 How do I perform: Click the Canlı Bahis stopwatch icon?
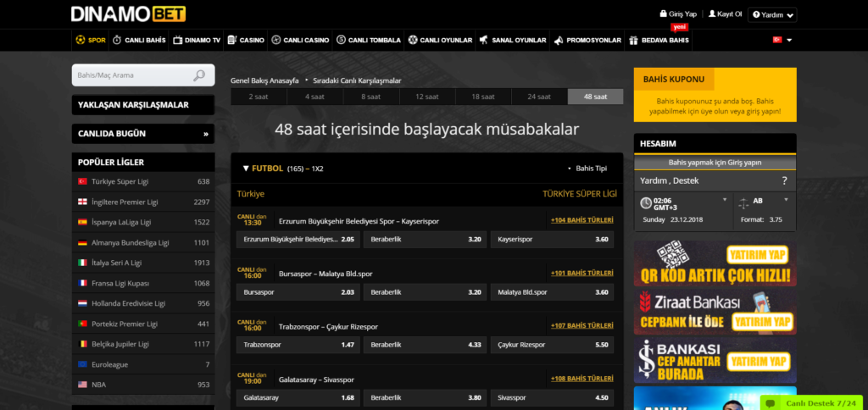[118, 40]
